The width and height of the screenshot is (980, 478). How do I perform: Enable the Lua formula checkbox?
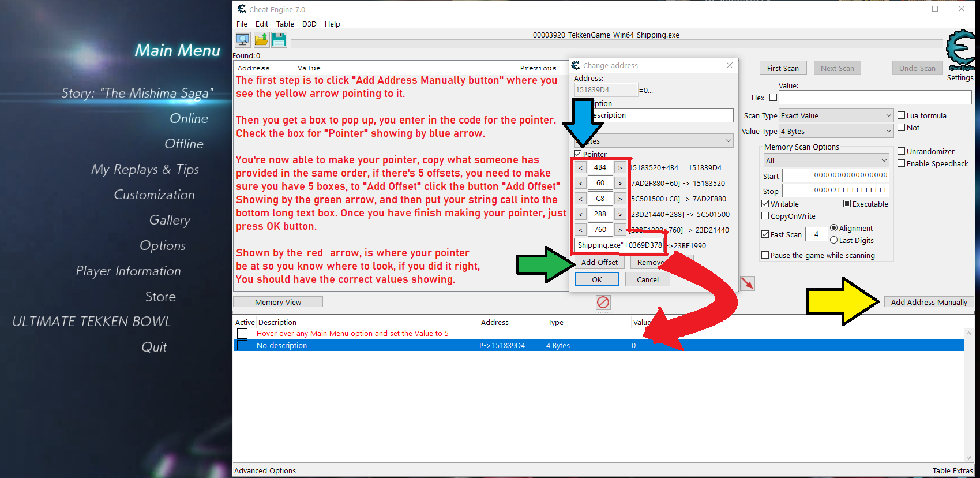[x=902, y=115]
